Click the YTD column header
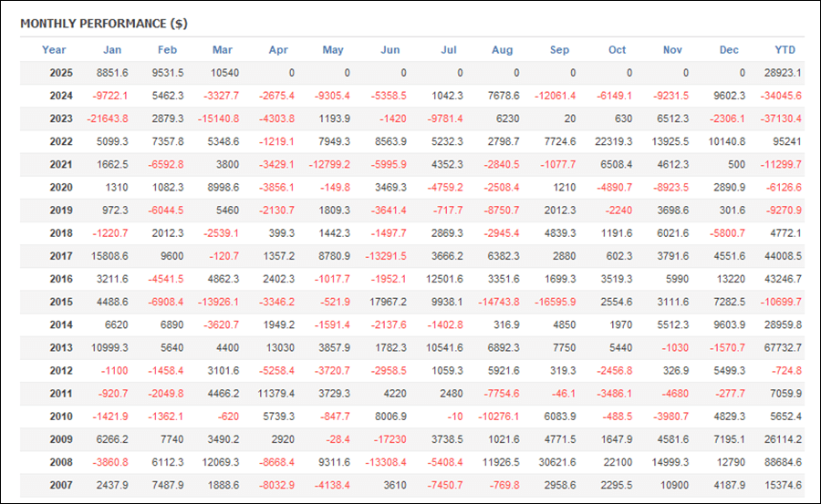 (785, 50)
